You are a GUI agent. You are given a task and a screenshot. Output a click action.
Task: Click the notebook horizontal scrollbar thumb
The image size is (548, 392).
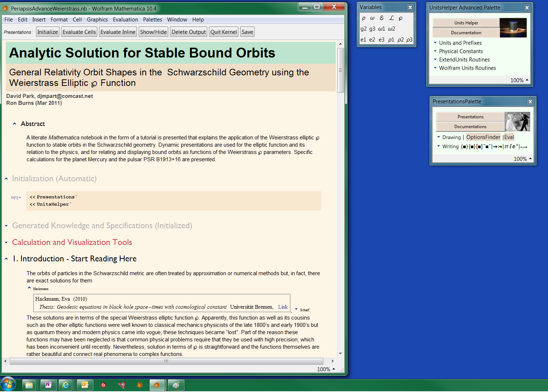click(166, 361)
